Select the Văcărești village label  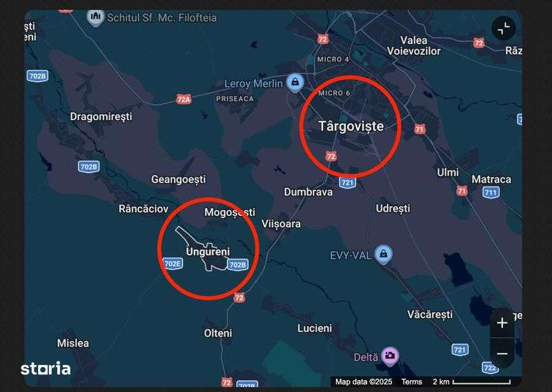pos(430,314)
